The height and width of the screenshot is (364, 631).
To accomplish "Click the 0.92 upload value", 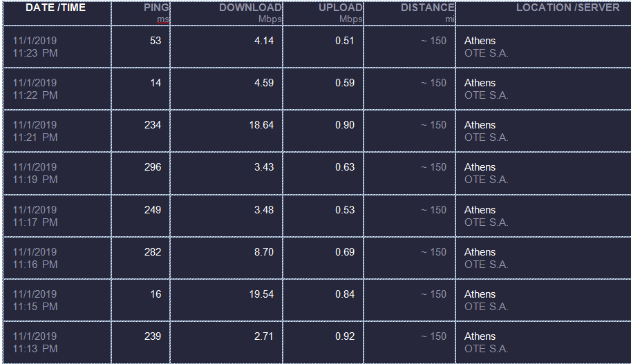I will [345, 336].
